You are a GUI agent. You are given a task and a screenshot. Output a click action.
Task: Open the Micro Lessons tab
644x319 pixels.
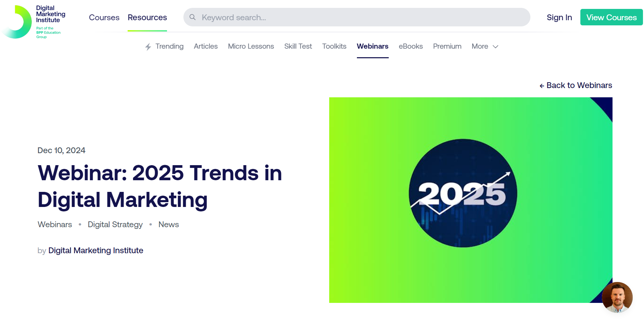tap(251, 46)
